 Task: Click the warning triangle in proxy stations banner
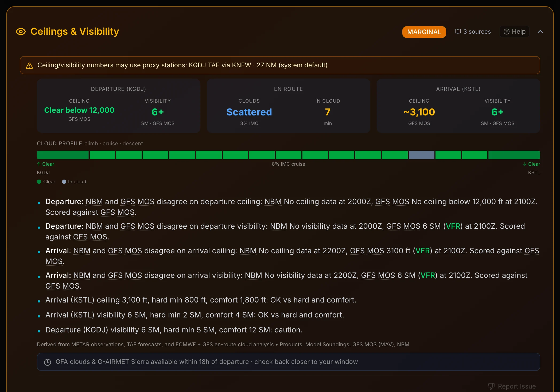pyautogui.click(x=29, y=65)
